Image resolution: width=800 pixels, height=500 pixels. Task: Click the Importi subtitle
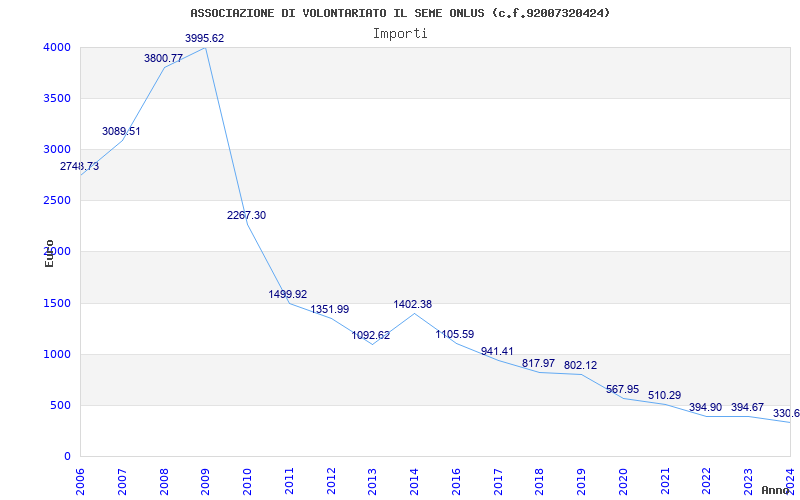400,34
